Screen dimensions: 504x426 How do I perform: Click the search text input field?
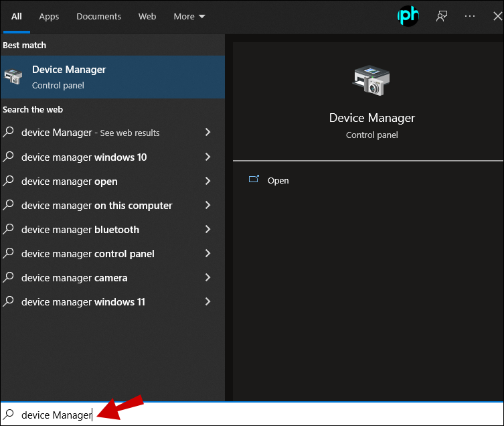(268, 415)
